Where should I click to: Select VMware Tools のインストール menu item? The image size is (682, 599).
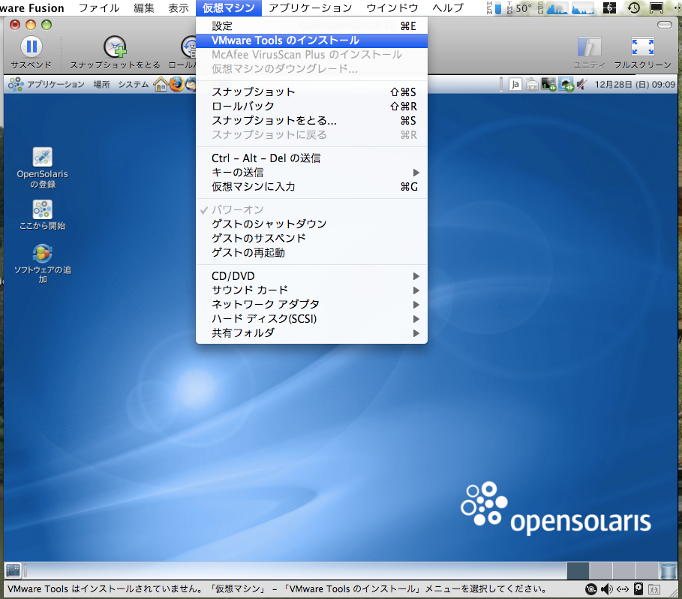point(311,40)
